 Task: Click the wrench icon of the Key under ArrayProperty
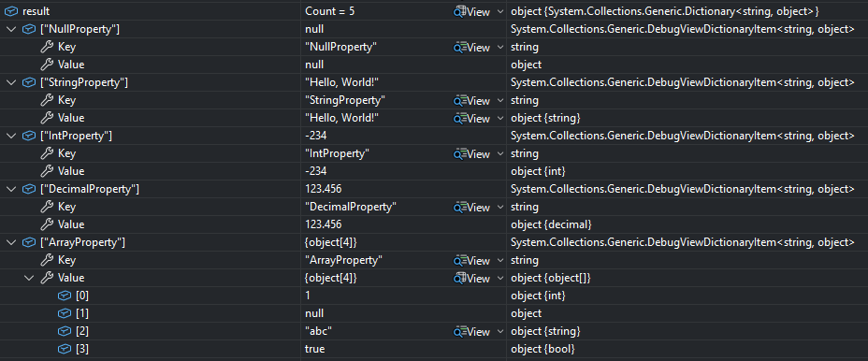(x=48, y=260)
